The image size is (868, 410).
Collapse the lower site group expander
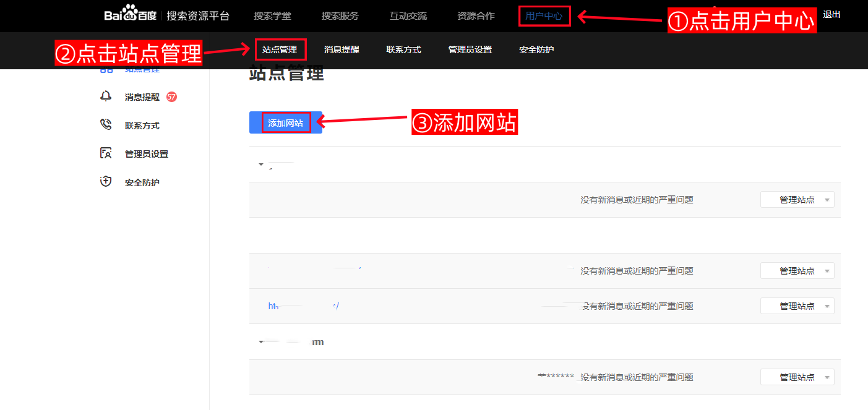click(260, 341)
